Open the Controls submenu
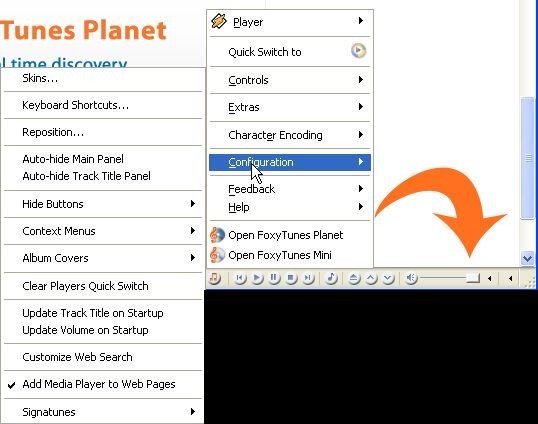 290,80
